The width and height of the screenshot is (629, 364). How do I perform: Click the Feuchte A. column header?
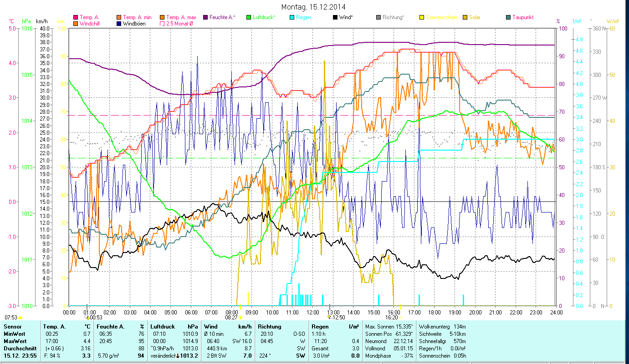111,327
